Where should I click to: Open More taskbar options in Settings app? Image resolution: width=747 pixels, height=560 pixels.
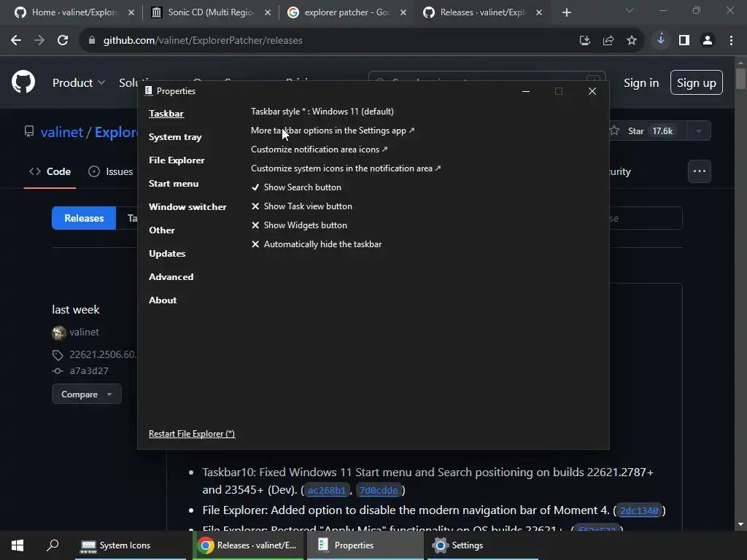point(333,131)
